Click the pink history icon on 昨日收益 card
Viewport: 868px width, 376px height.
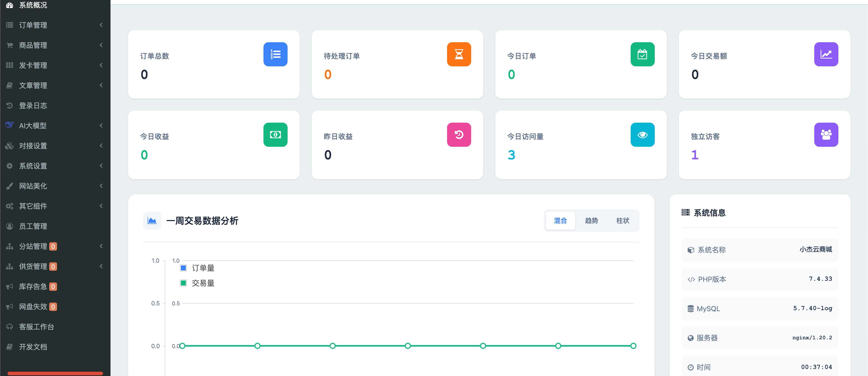(x=459, y=135)
